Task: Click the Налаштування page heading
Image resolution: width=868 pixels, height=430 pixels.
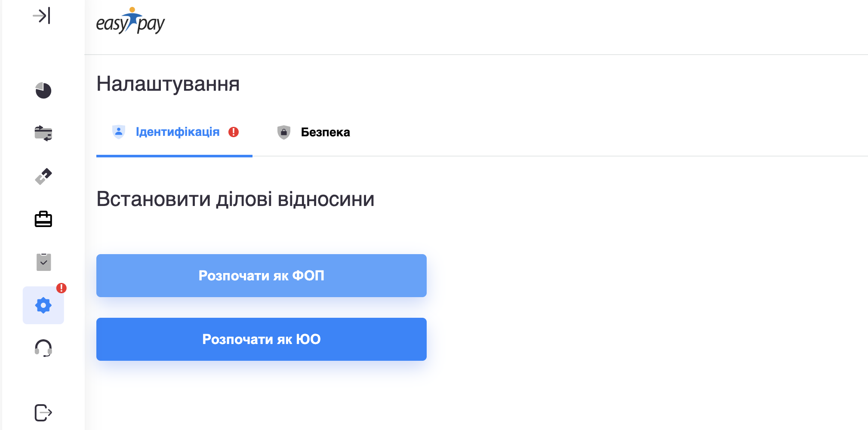Action: (168, 84)
